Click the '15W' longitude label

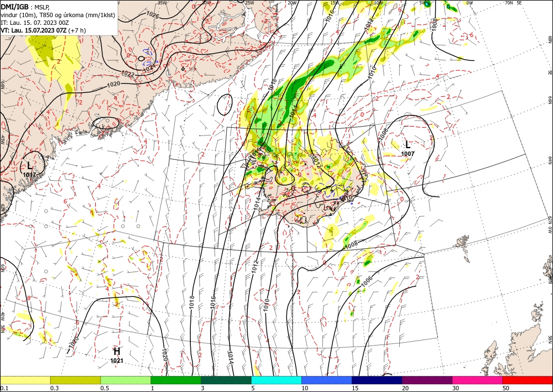pyautogui.click(x=335, y=3)
